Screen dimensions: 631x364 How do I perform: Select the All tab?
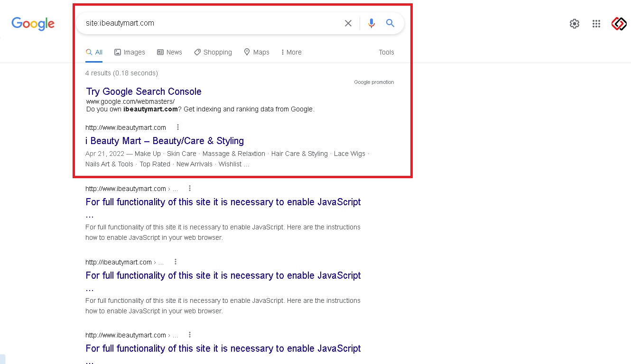94,52
